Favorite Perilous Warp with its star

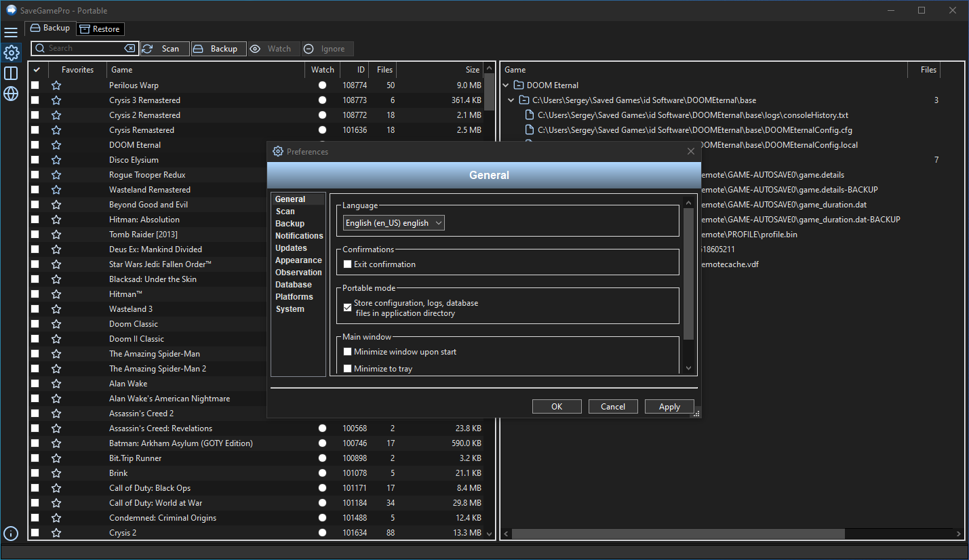[56, 85]
